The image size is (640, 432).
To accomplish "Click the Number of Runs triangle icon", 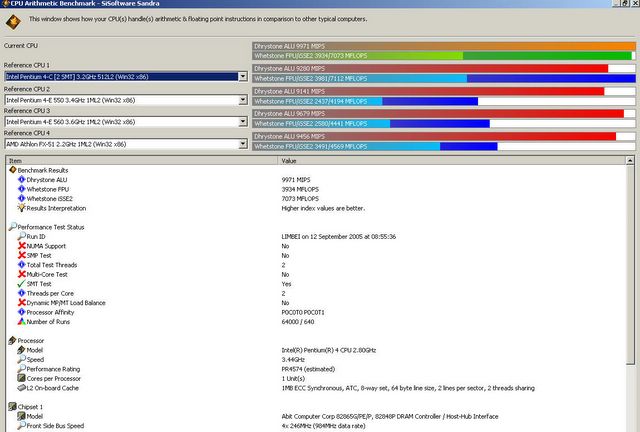I will click(22, 321).
